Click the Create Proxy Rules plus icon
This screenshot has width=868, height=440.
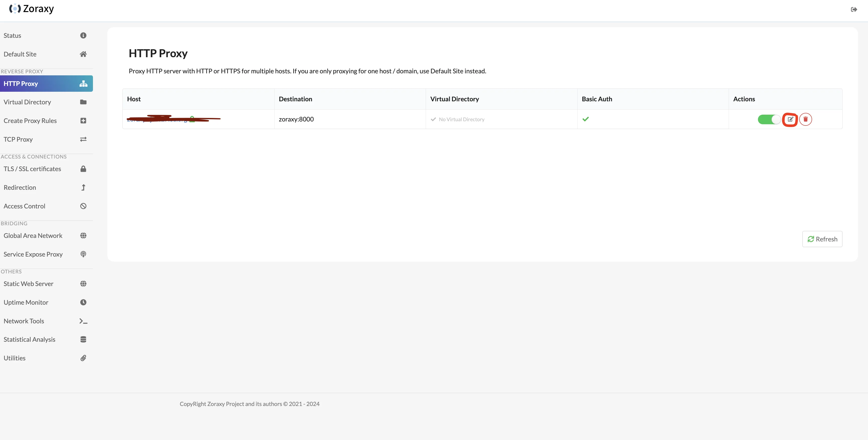[83, 121]
